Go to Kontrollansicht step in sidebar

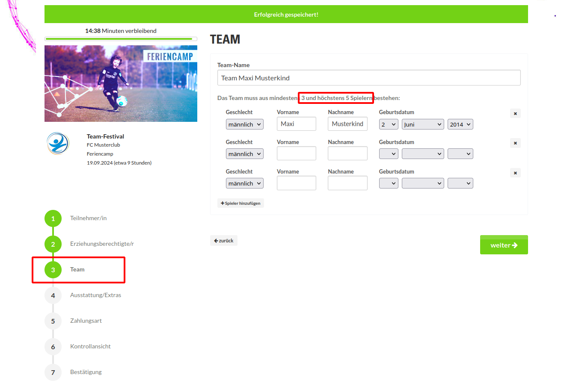coord(90,346)
